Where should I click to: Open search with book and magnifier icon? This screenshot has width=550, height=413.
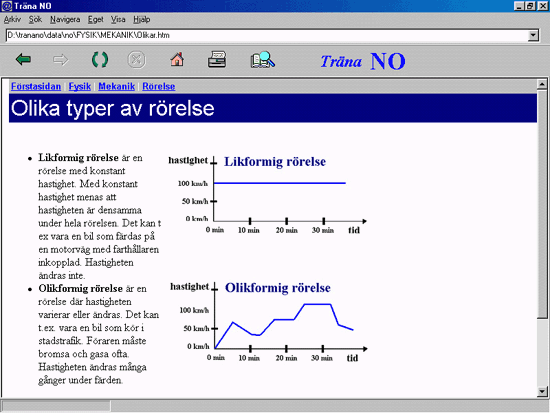click(262, 60)
